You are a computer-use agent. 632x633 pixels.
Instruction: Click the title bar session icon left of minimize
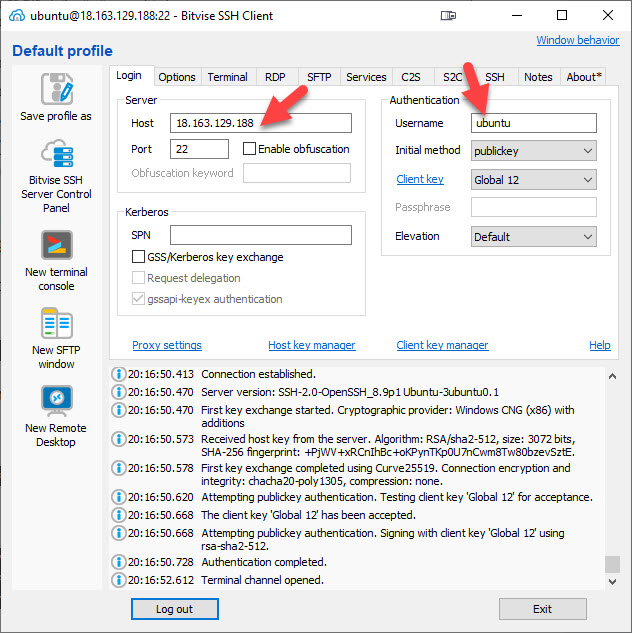[448, 16]
